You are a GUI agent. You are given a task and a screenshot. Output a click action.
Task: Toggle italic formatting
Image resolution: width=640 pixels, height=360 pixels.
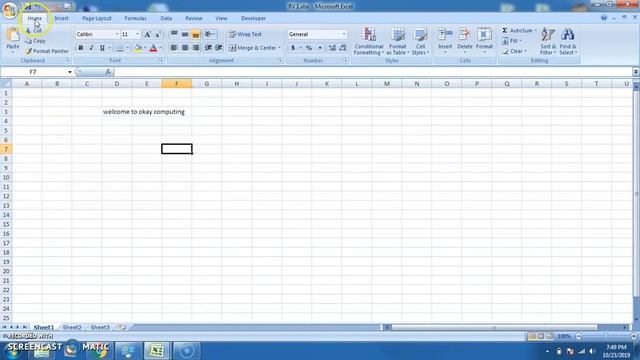pos(91,48)
